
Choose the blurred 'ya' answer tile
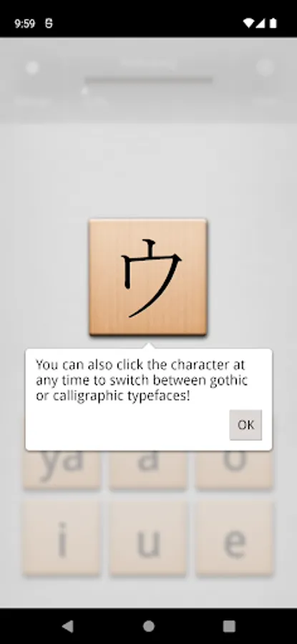pyautogui.click(x=62, y=469)
